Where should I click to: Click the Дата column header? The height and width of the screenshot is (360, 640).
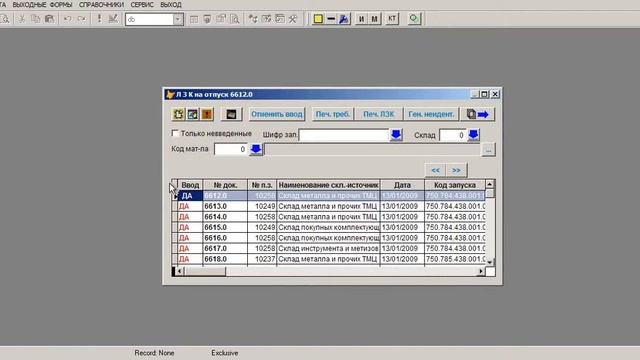click(x=402, y=185)
